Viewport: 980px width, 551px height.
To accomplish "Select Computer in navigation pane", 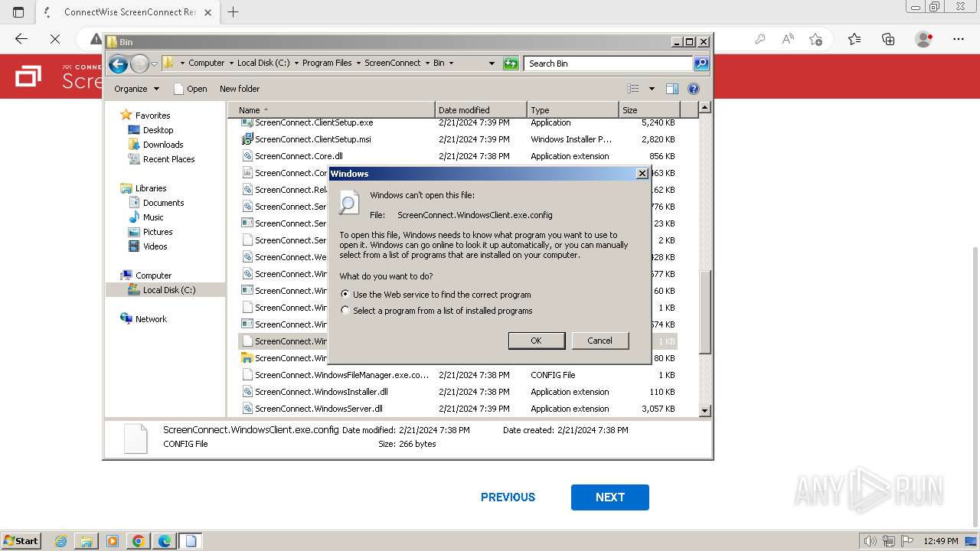I will [153, 275].
